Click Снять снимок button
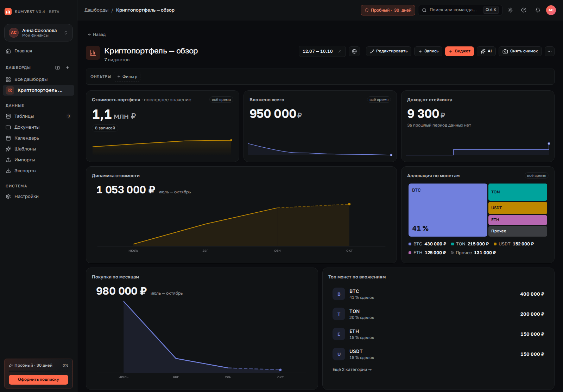Viewport: 563px width, 392px height. [520, 51]
